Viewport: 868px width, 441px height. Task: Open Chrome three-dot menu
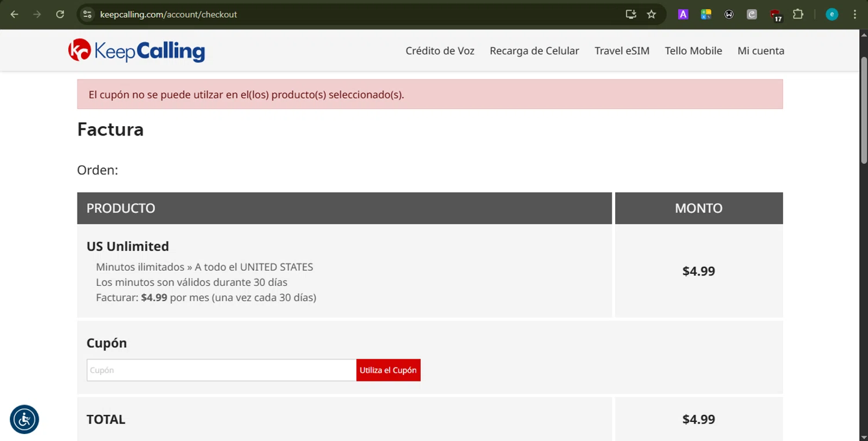[855, 14]
